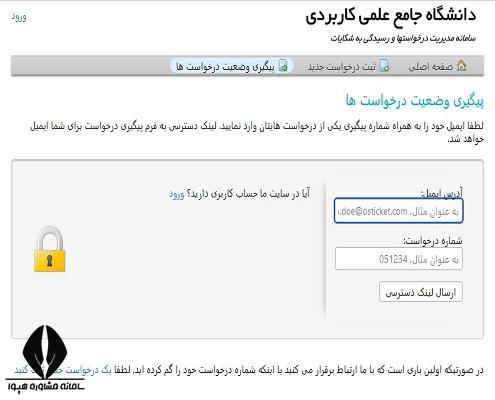Open the صفحه اصلی menu item
The width and height of the screenshot is (495, 400).
pyautogui.click(x=438, y=66)
